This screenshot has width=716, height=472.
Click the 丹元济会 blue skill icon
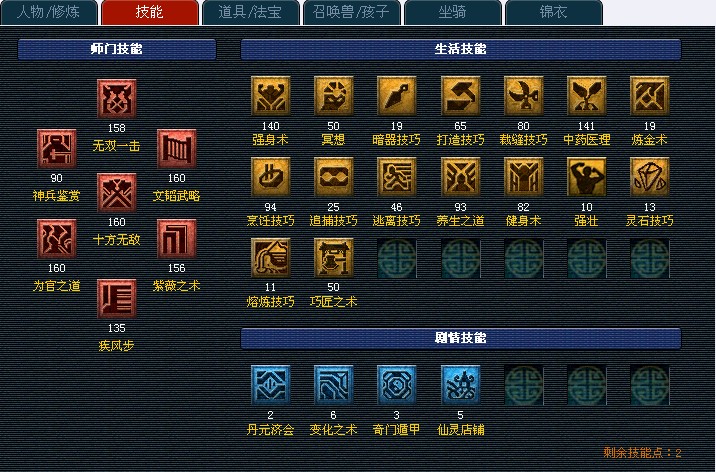[270, 385]
